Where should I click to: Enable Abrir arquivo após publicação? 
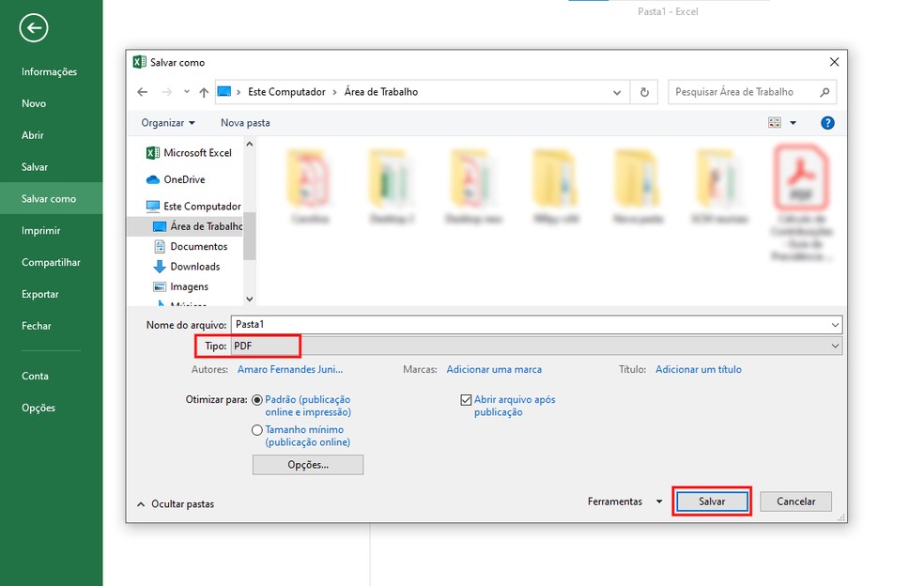(x=467, y=399)
